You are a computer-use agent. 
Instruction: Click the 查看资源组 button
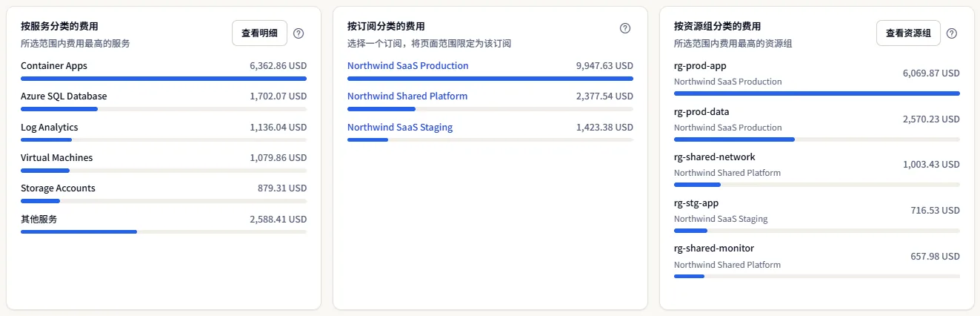click(908, 33)
